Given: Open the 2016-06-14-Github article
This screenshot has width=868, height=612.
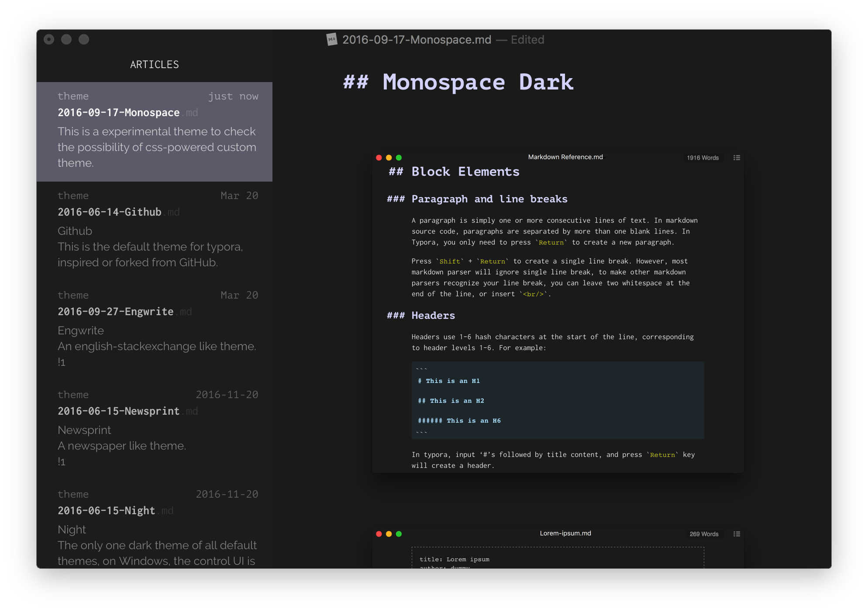Looking at the screenshot, I should pyautogui.click(x=155, y=231).
